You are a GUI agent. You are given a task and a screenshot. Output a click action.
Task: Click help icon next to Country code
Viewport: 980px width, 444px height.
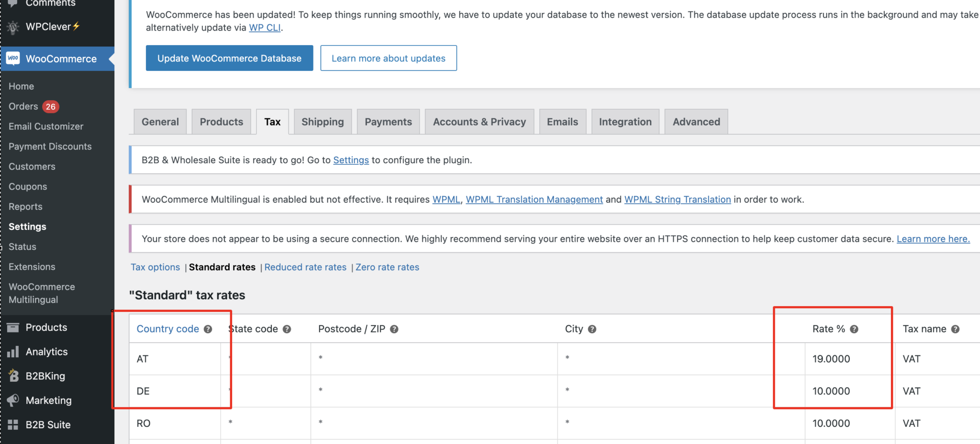(208, 329)
